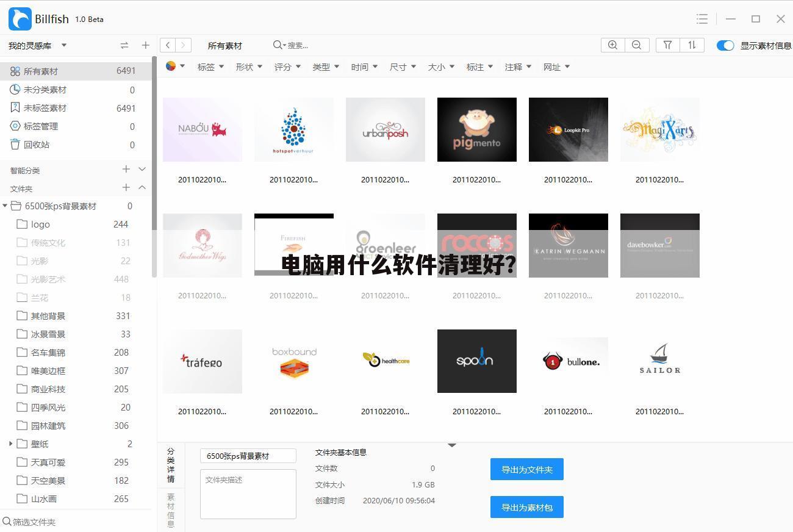Select the 名车集锦 folder
Screen dimensions: 793x532
point(76,352)
